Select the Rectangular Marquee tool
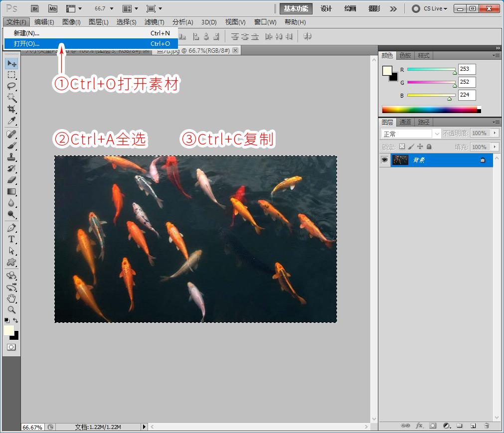The width and height of the screenshot is (504, 433). click(11, 75)
